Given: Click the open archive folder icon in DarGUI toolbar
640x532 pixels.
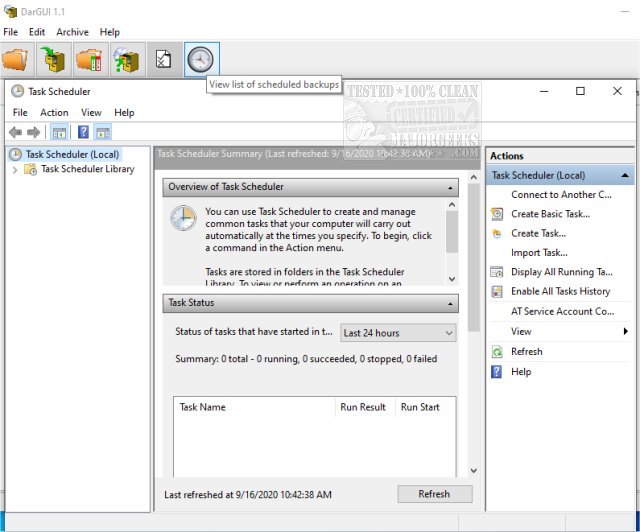Looking at the screenshot, I should coord(16,60).
